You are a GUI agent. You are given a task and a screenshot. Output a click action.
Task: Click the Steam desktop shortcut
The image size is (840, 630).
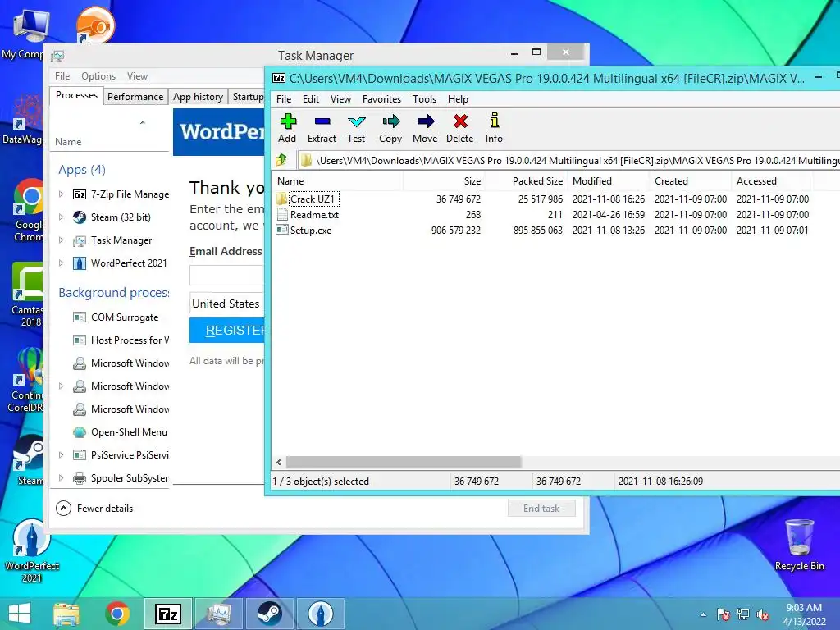(28, 459)
